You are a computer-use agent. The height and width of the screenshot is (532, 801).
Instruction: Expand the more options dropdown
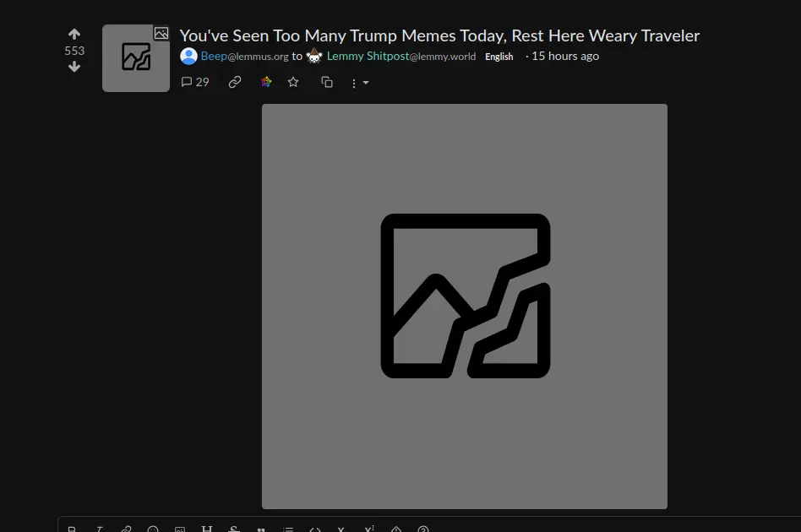[360, 83]
